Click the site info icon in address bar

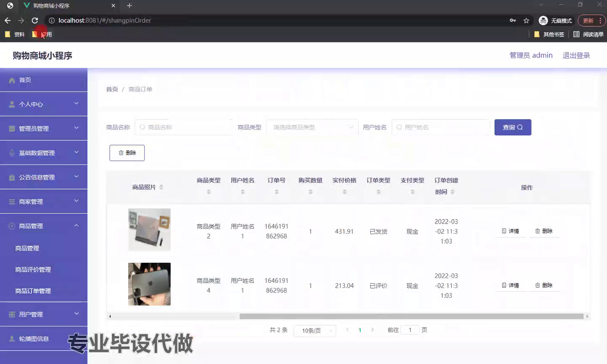coord(51,20)
